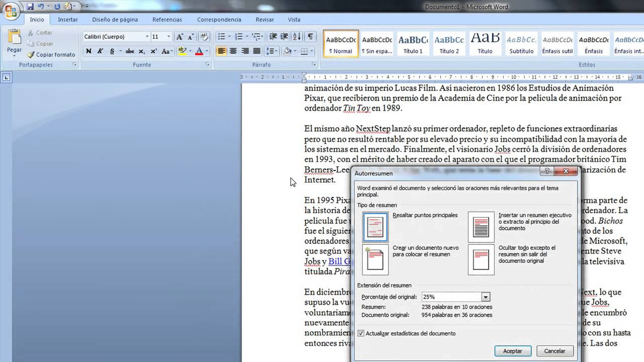Apply paragraph shading bucket
644x362 pixels.
click(x=287, y=51)
